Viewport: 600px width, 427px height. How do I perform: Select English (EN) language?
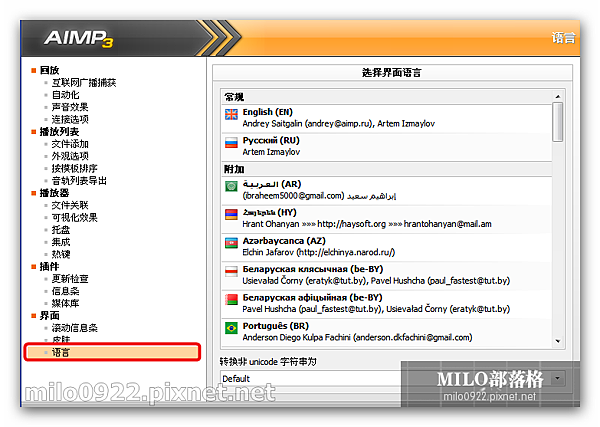click(x=386, y=118)
